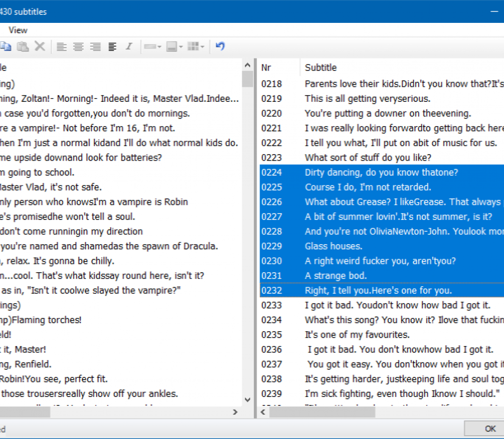Click the left list's right scroll arrow
504x439 pixels.
(x=235, y=412)
